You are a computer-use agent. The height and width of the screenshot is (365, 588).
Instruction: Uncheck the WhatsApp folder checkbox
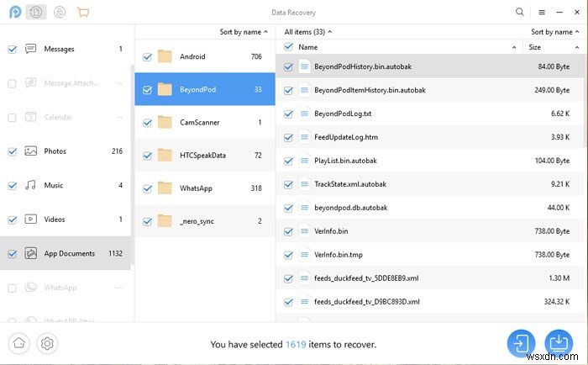coord(147,188)
